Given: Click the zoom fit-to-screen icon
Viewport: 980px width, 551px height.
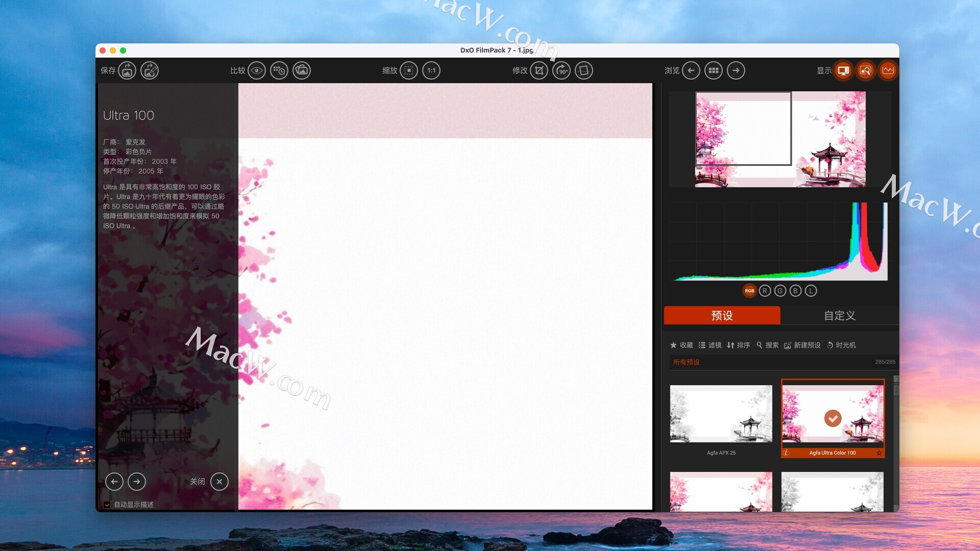Looking at the screenshot, I should click(409, 70).
